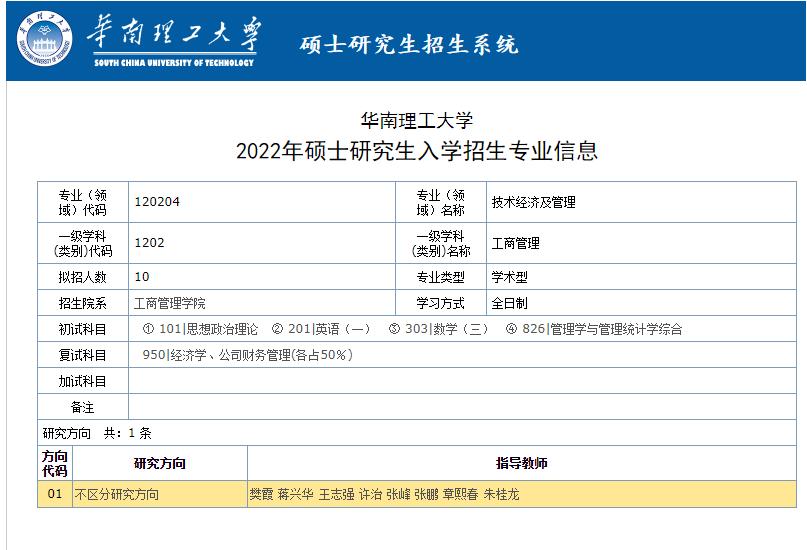Click the 招生院系 label cell

click(83, 303)
